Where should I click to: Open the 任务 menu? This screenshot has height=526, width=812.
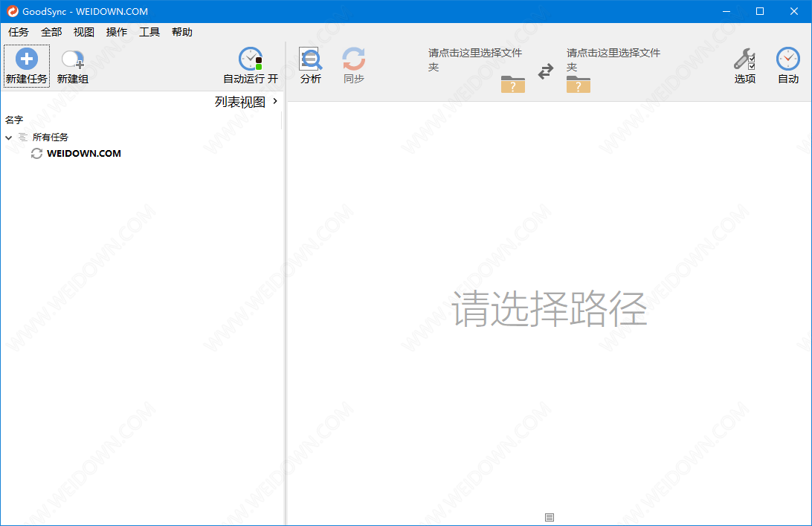18,32
